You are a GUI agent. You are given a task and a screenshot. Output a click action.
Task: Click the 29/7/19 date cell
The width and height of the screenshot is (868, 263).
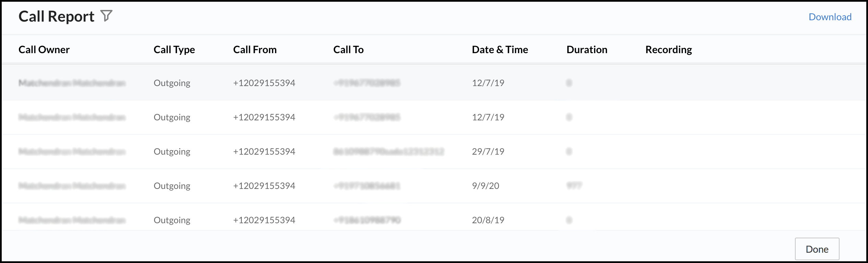[x=488, y=152]
